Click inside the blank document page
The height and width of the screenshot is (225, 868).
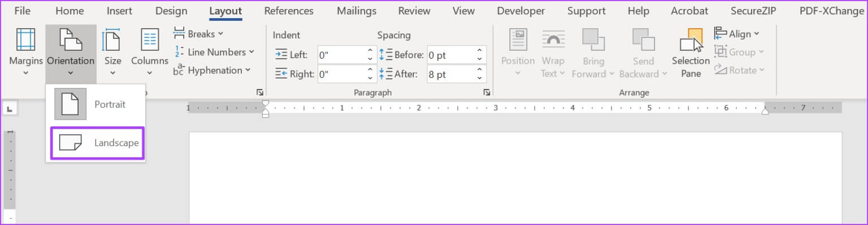click(515, 178)
